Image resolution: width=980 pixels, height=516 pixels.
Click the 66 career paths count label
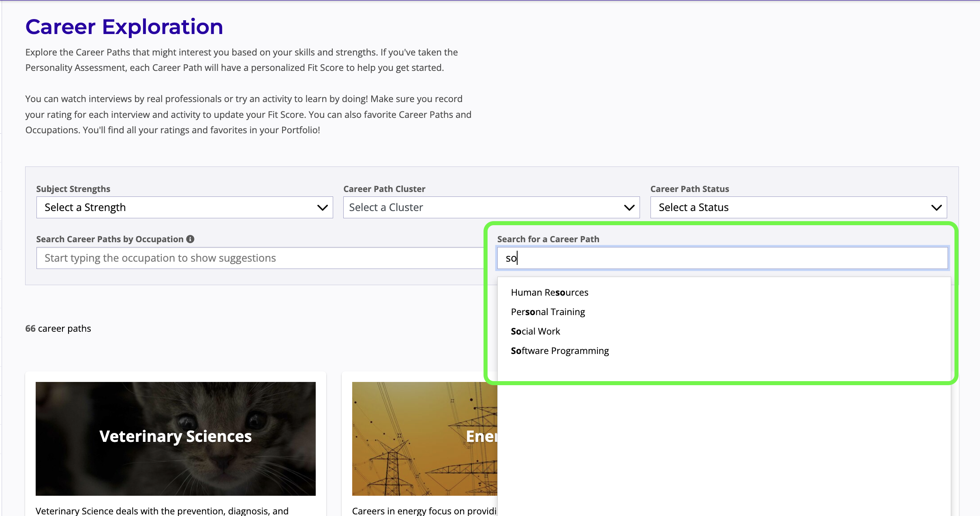coord(58,328)
